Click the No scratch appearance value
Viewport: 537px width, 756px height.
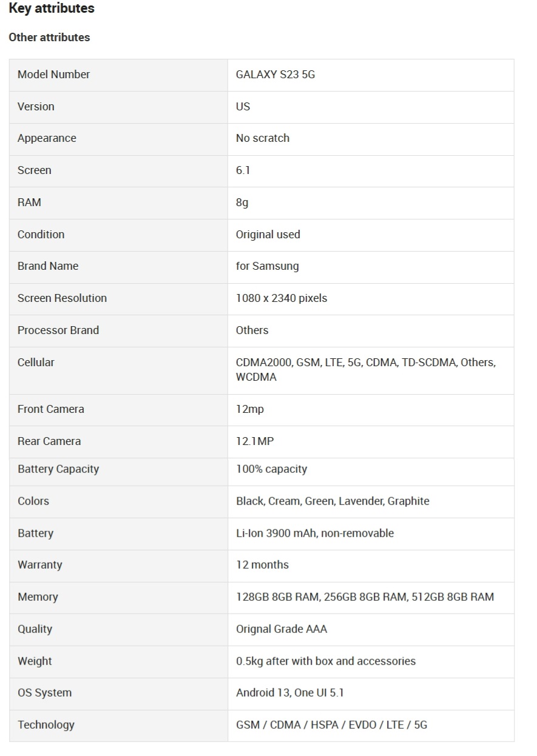pos(262,138)
